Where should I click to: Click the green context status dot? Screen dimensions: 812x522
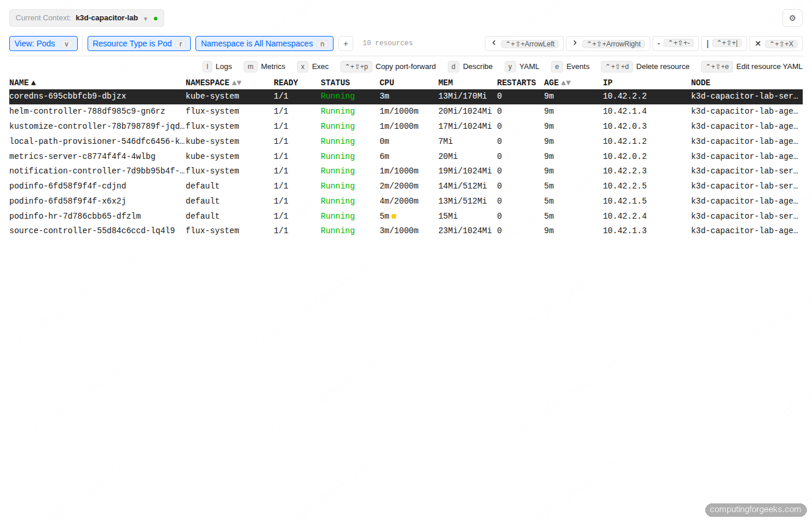click(x=155, y=19)
